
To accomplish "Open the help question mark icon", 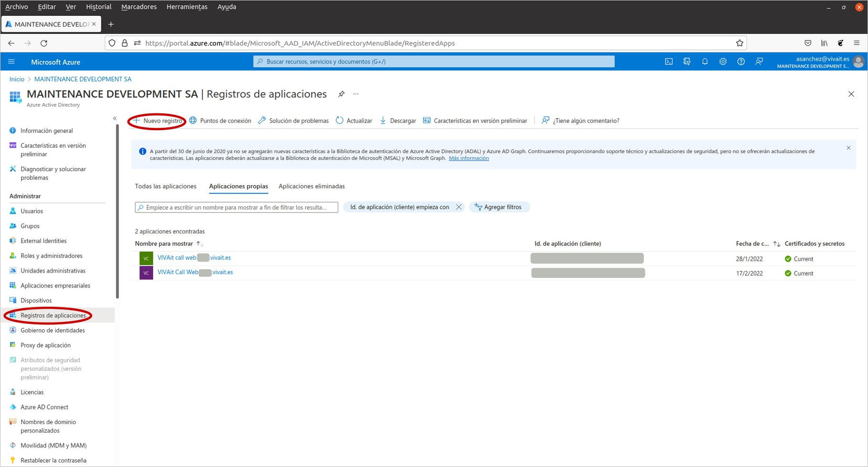I will coord(741,61).
